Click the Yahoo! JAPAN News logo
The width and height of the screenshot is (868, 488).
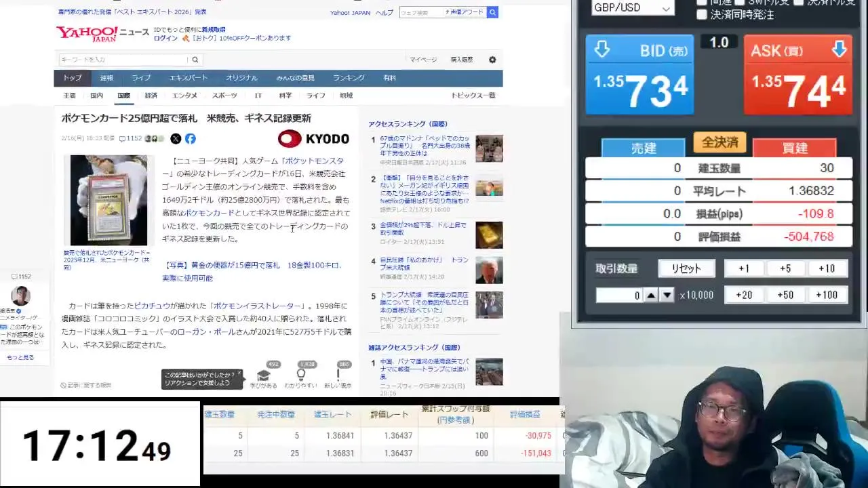pyautogui.click(x=103, y=34)
